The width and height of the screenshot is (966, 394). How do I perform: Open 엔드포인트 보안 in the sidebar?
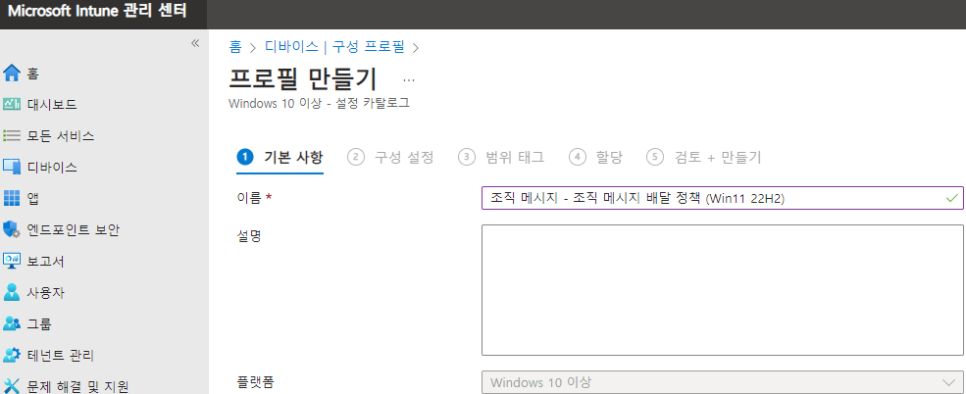[73, 230]
